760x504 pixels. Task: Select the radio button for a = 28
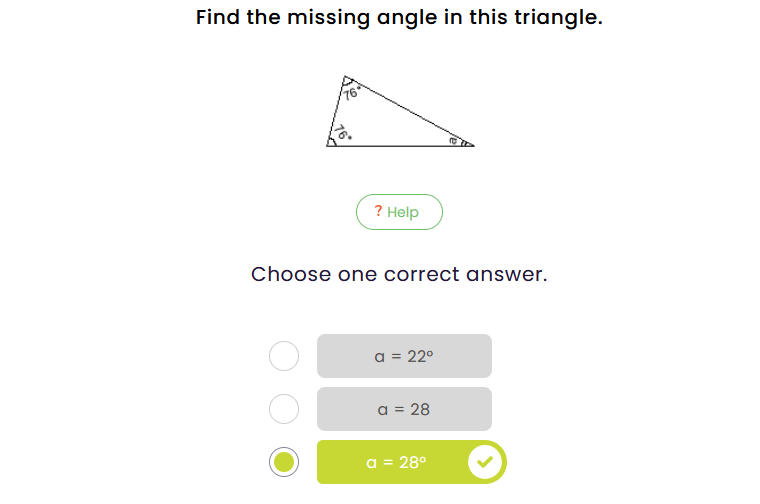tap(284, 409)
